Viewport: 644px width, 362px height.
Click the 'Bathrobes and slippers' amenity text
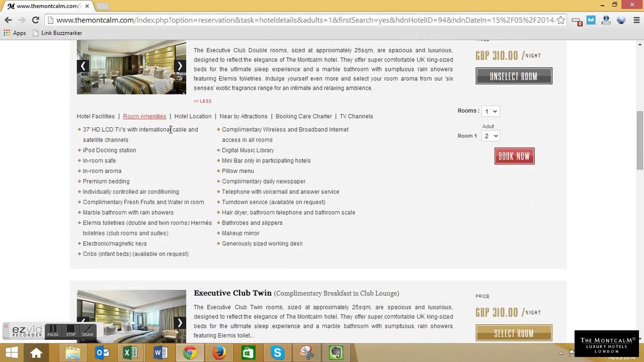(x=252, y=223)
